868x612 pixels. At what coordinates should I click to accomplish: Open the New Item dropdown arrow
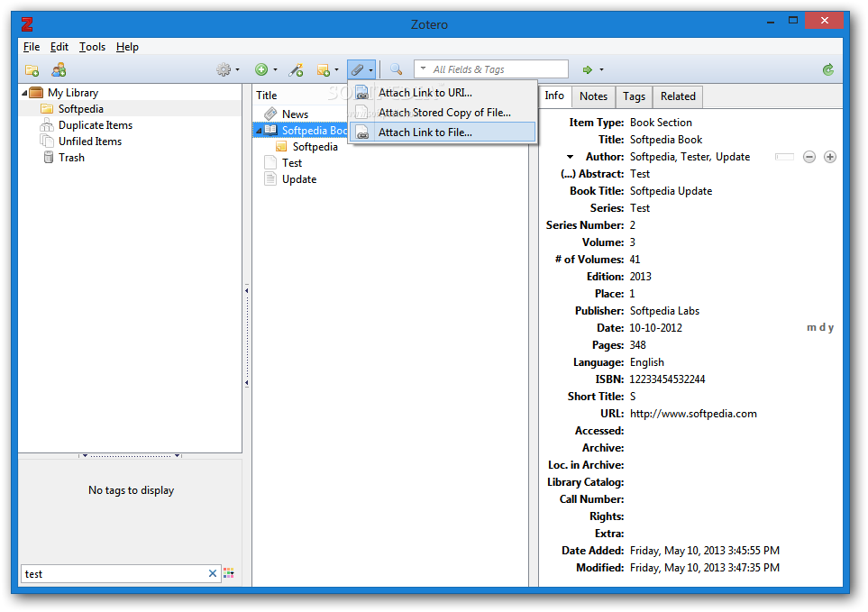point(275,69)
